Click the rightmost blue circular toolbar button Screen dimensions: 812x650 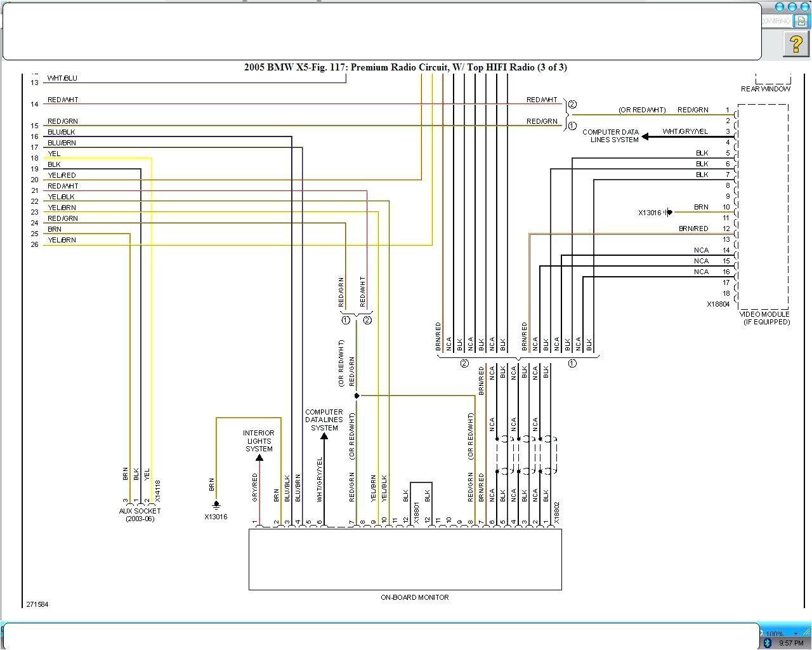[804, 7]
